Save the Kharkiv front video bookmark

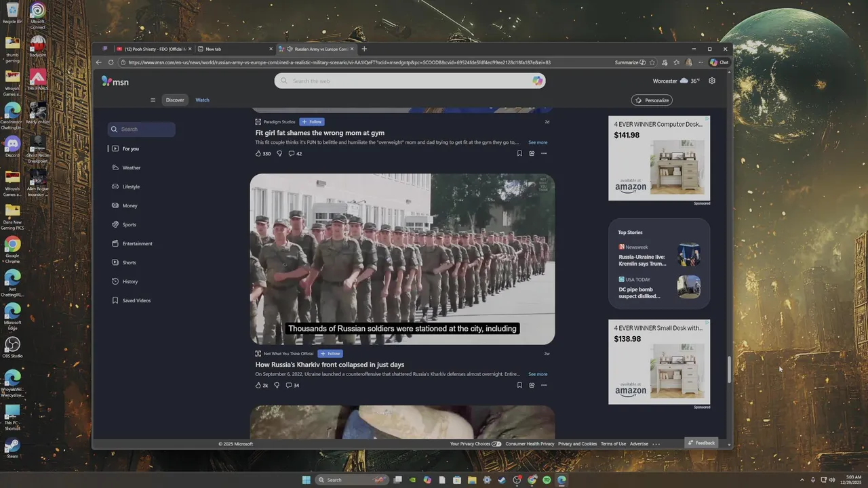point(519,385)
